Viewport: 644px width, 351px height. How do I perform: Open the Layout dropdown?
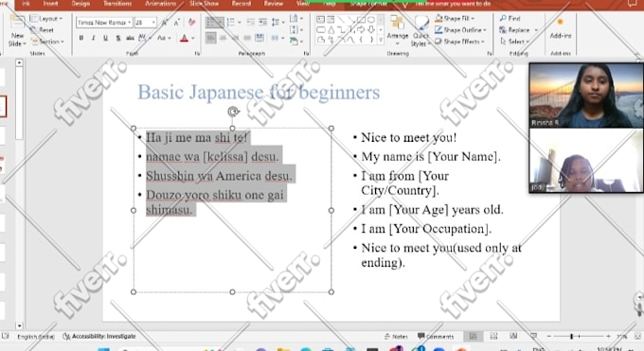(x=46, y=19)
